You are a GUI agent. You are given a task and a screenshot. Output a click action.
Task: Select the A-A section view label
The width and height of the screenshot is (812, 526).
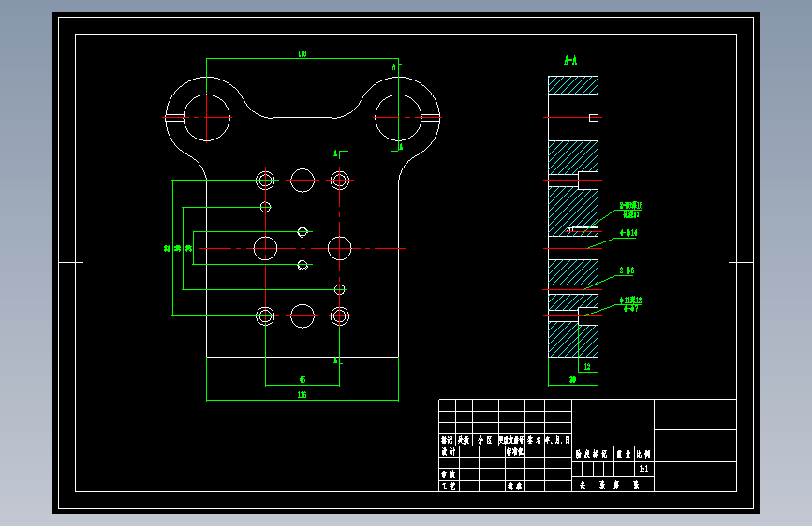[570, 61]
